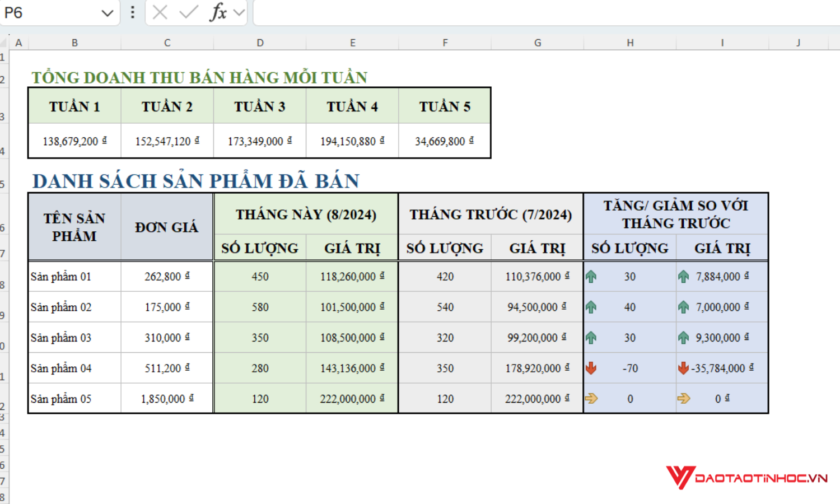Select column C header

167,43
